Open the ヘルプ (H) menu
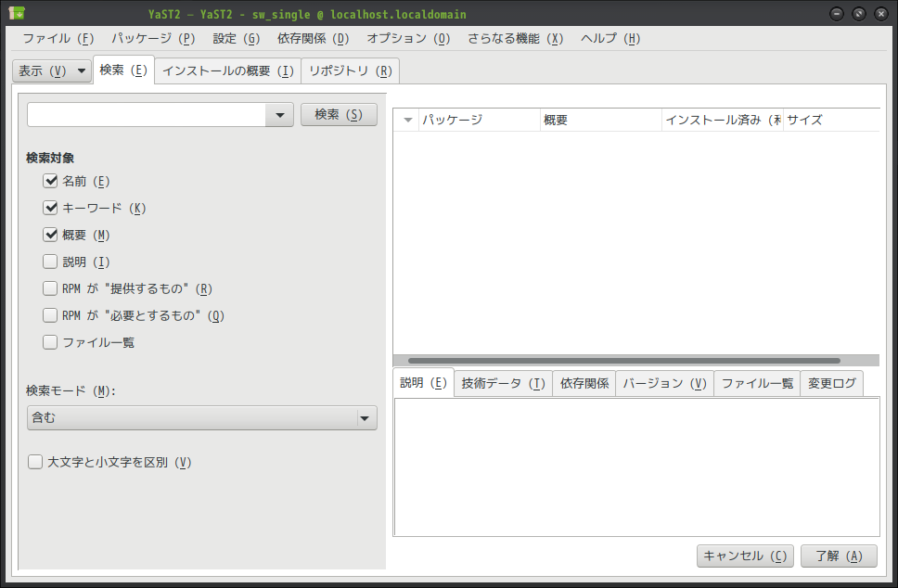 [609, 38]
